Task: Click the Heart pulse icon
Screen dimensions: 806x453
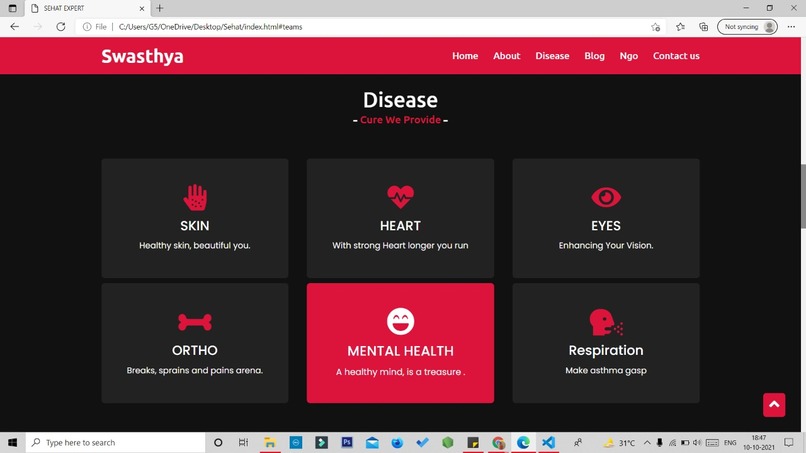Action: tap(400, 196)
